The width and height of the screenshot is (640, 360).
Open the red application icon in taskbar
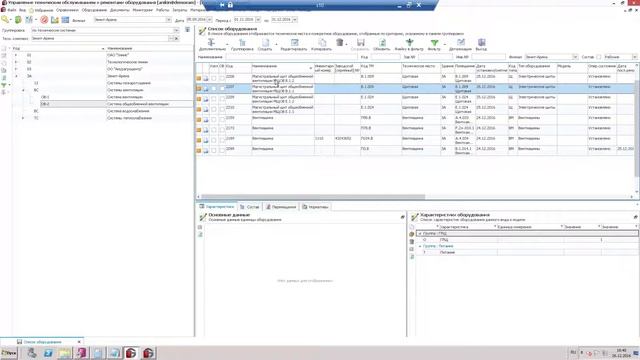[131, 353]
